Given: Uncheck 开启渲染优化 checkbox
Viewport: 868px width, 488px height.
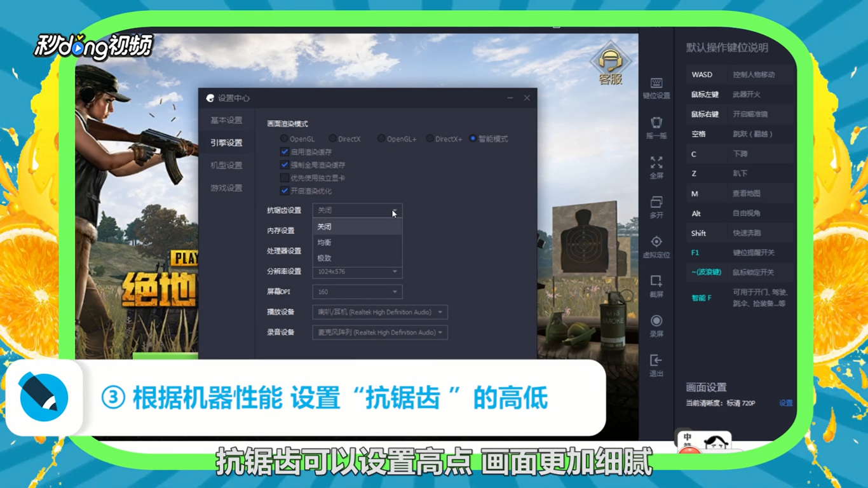Looking at the screenshot, I should click(285, 191).
